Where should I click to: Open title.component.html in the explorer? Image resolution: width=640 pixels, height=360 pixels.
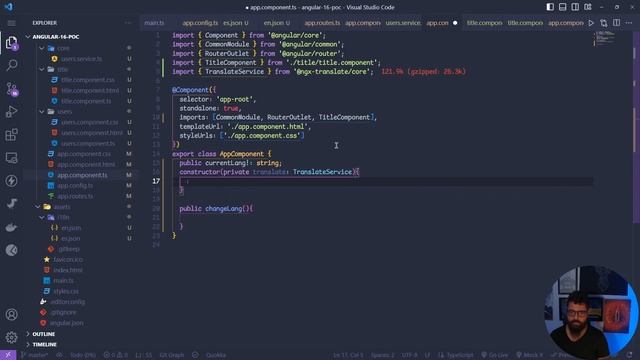[x=90, y=91]
